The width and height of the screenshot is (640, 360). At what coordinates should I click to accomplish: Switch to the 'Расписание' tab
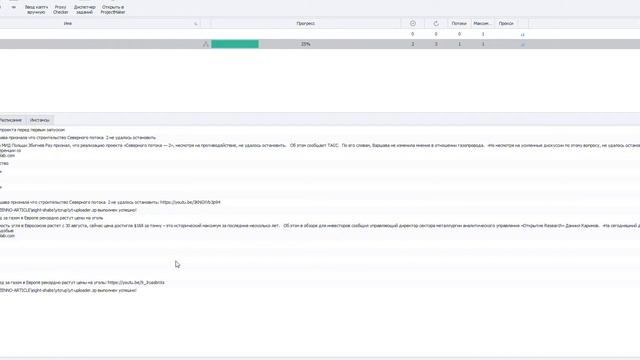11,120
